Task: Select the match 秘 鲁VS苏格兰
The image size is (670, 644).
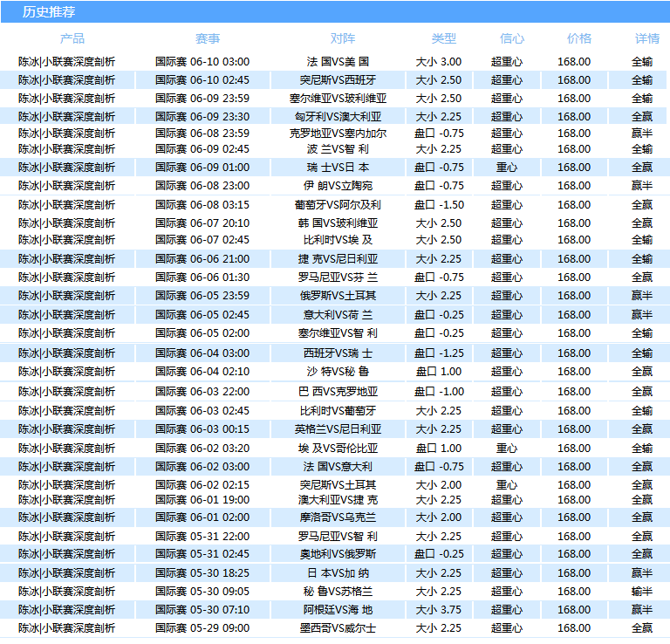Action: click(x=338, y=592)
